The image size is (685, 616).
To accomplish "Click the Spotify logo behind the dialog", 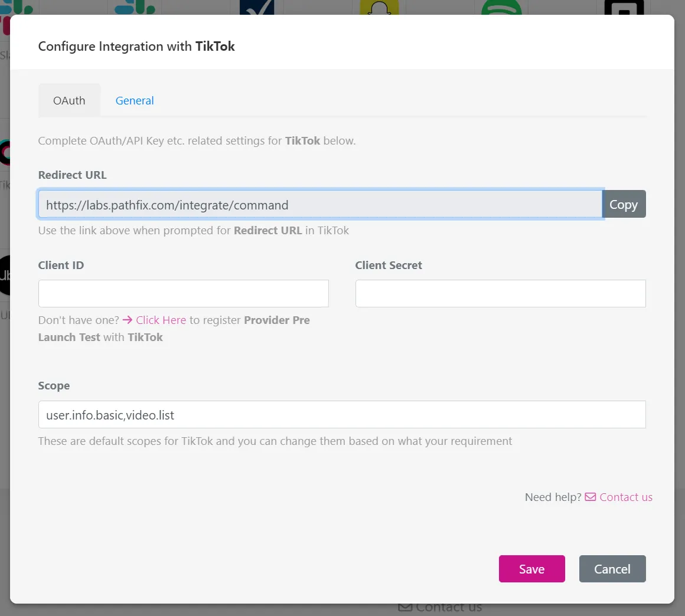I will (x=501, y=8).
